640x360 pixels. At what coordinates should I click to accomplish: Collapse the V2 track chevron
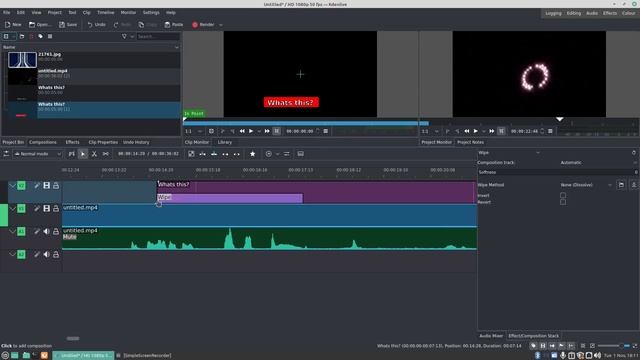tap(12, 186)
